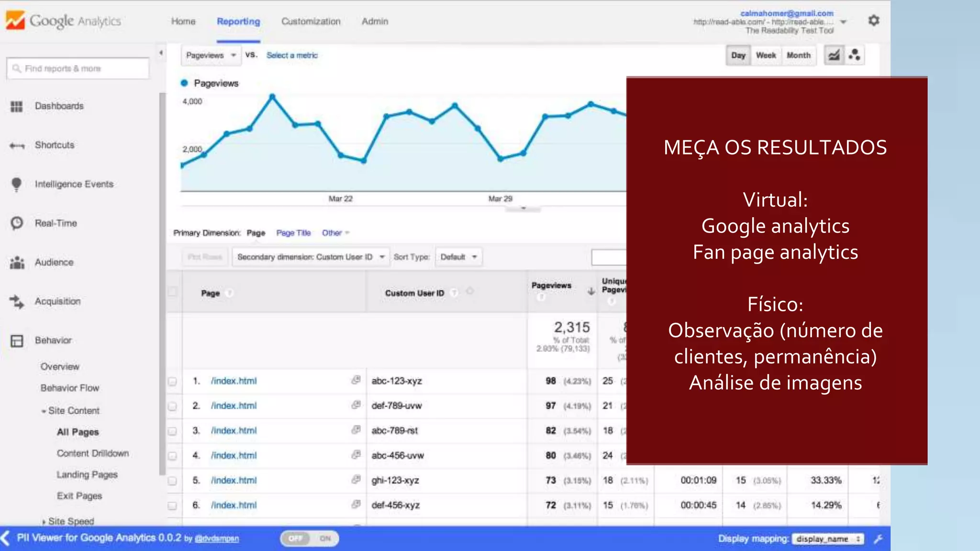The height and width of the screenshot is (551, 980).
Task: Open the account selector dropdown arrow
Action: (x=844, y=22)
